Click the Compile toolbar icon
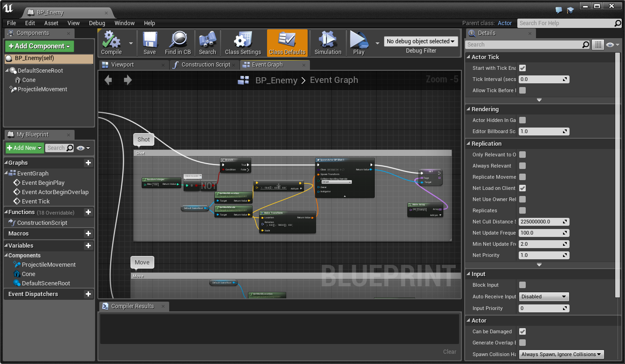The width and height of the screenshot is (625, 364). point(111,40)
